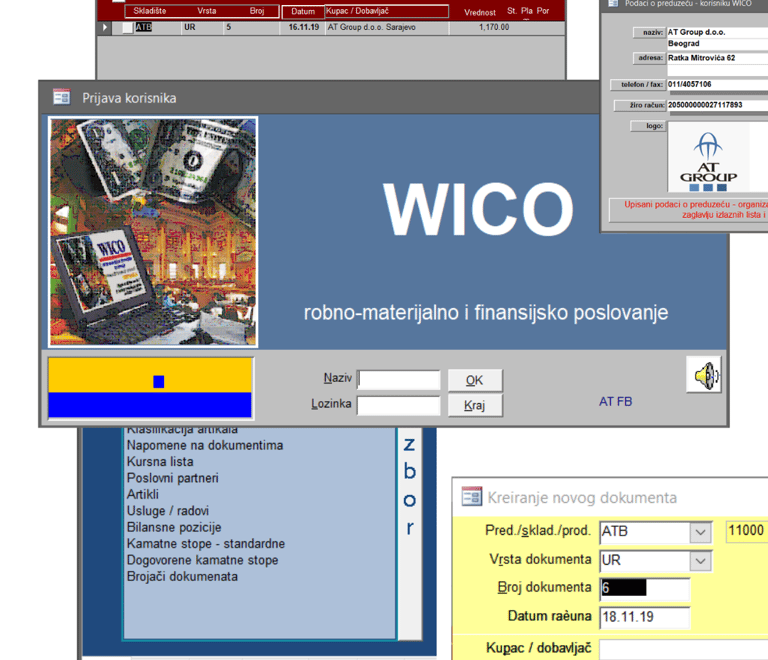This screenshot has width=768, height=660.
Task: Click the telefon / fax field 011/4057106
Action: 717,84
